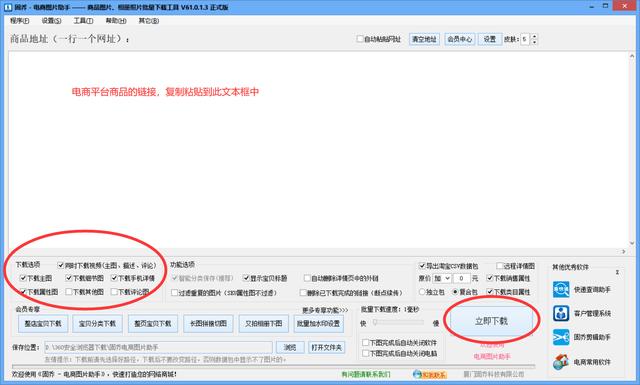640x385 pixels.
Task: Enable delete finished download links checkbox
Action: pyautogui.click(x=303, y=293)
